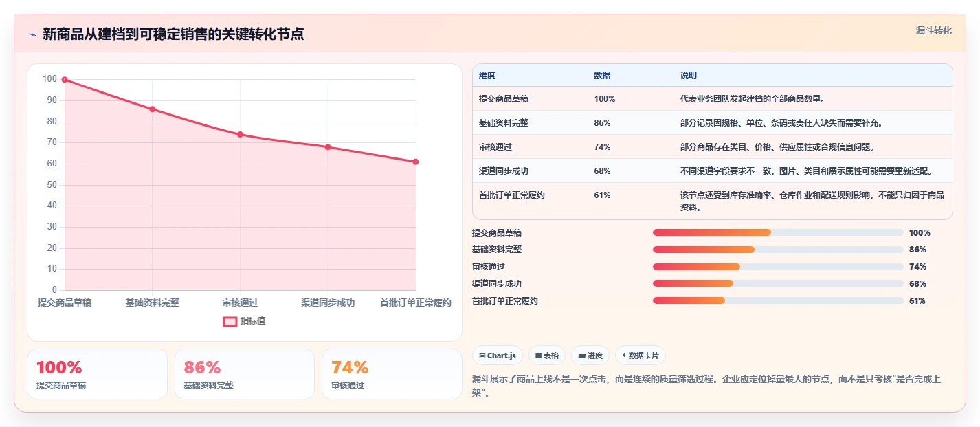
Task: Click the x-axis label 渠道同步成功
Action: click(328, 303)
